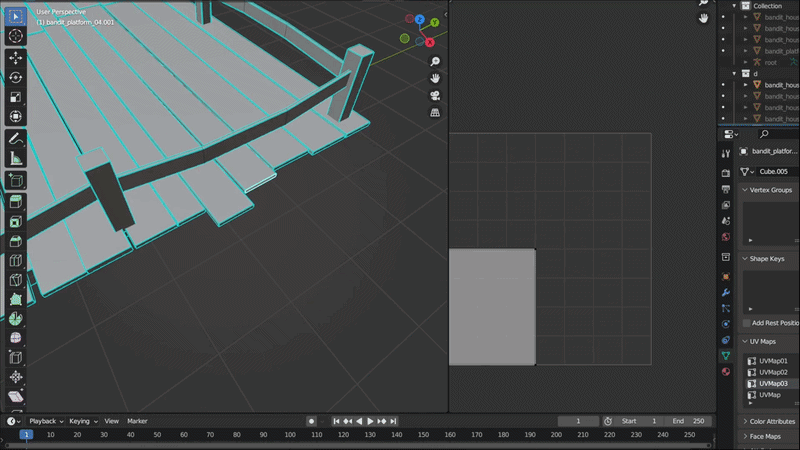Select the Edge Slide tool

(16, 358)
